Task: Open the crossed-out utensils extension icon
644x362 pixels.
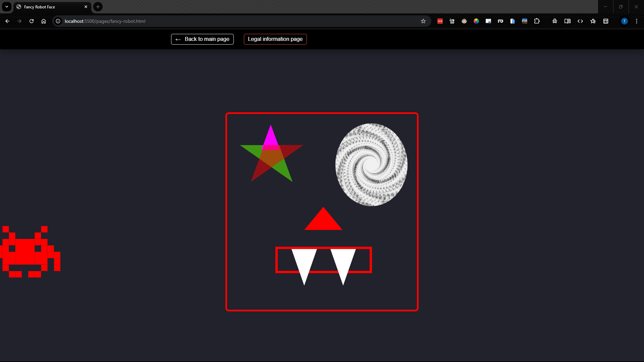Action: tap(452, 21)
